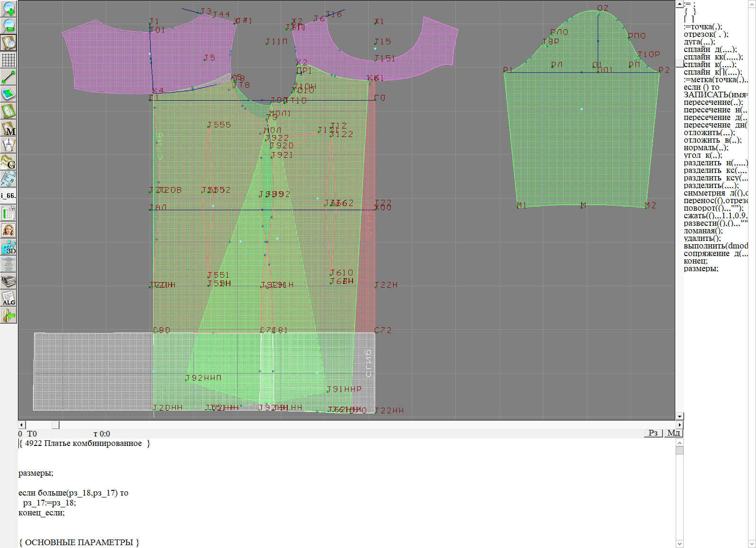Select the compass and ruler tool
756x548 pixels.
(x=9, y=145)
